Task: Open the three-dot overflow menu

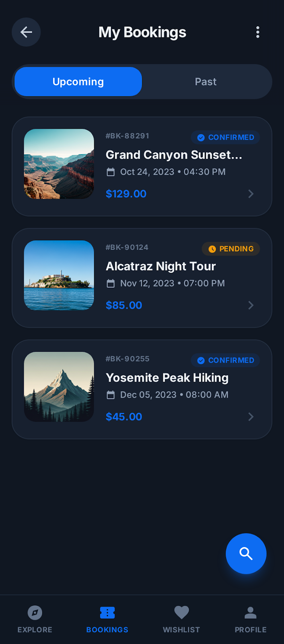Action: click(x=258, y=32)
